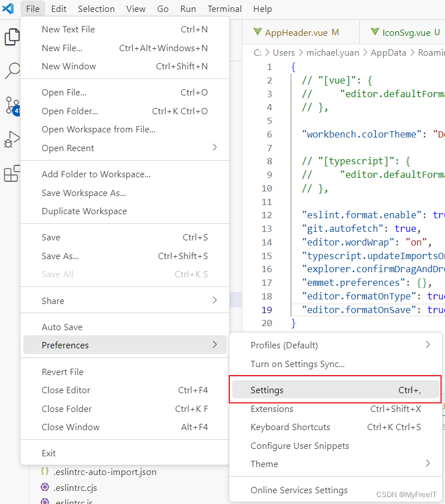Expand the Theme submenu arrow
This screenshot has width=445, height=504.
pyautogui.click(x=427, y=463)
